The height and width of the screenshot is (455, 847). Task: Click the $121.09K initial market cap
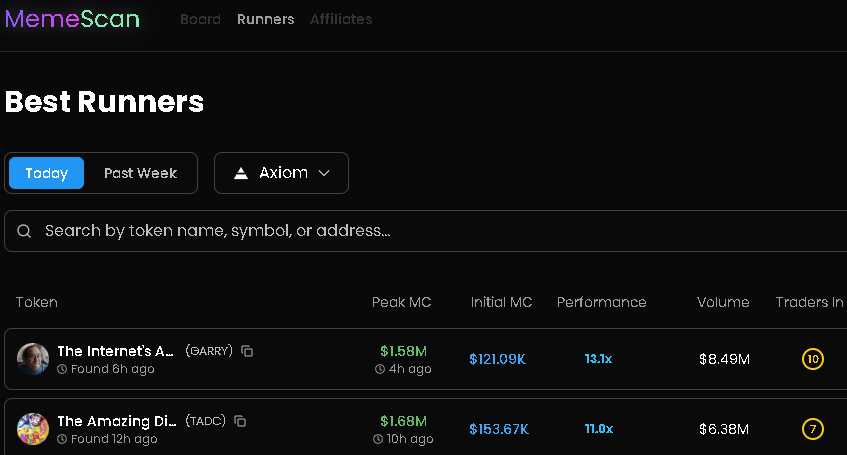[498, 359]
